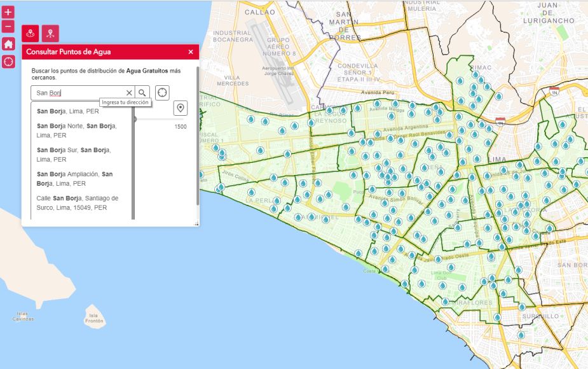Choose "San Borja Norte" suggestion
This screenshot has height=369, width=588.
pyautogui.click(x=76, y=130)
